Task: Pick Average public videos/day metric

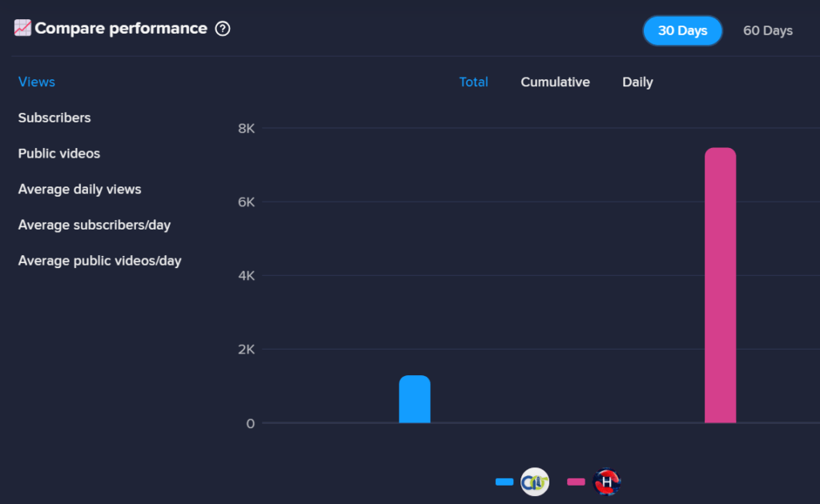Action: (x=99, y=261)
